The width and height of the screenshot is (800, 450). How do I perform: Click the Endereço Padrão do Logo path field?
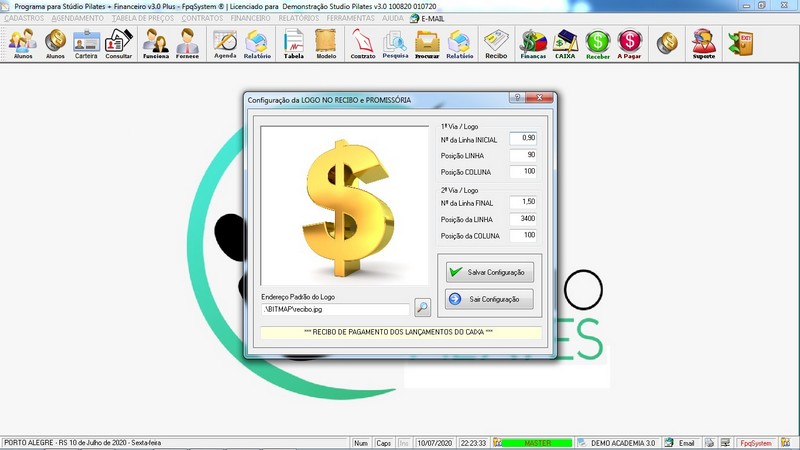tap(335, 309)
